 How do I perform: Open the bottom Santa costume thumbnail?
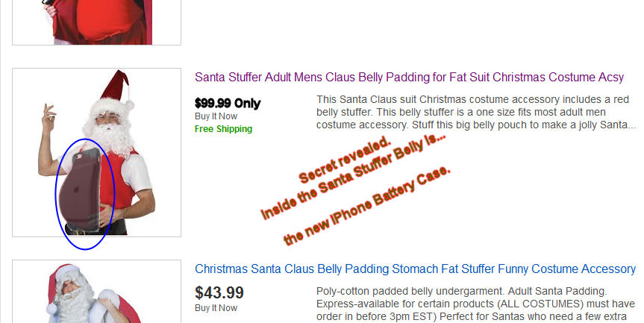click(97, 295)
